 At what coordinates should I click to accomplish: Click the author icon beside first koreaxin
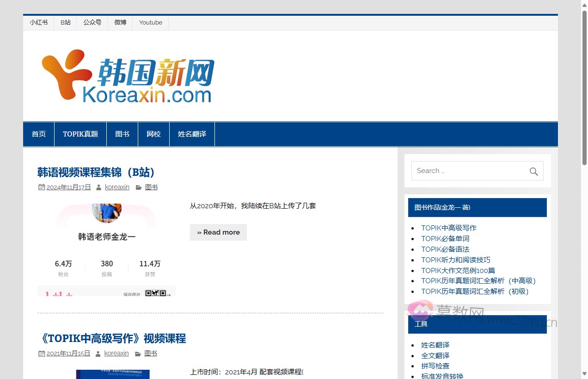coord(99,187)
